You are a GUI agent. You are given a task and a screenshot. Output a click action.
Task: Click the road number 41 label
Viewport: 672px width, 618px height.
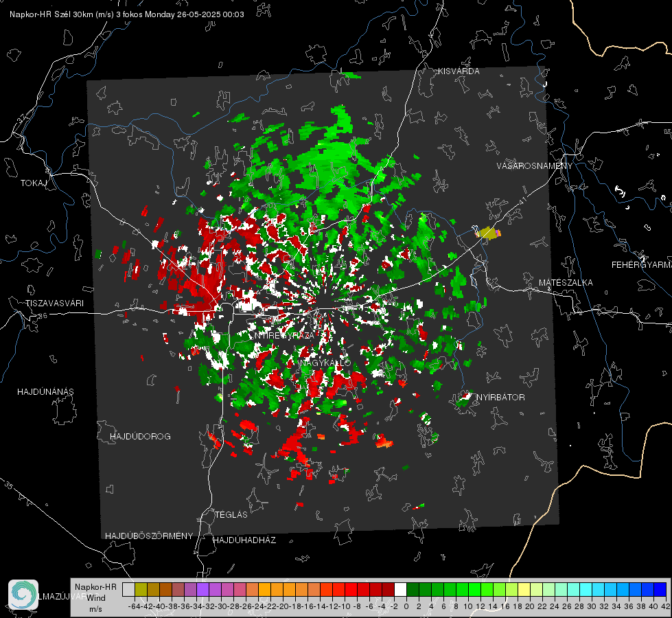coord(522,201)
